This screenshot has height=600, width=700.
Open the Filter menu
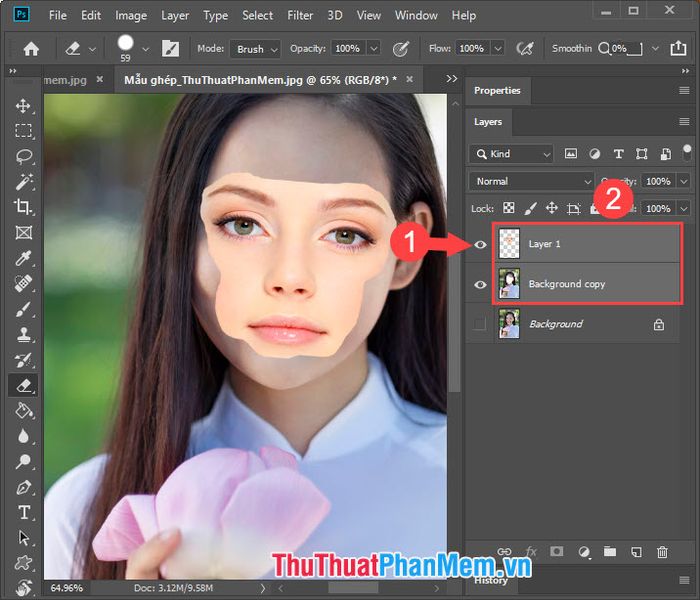coord(300,16)
